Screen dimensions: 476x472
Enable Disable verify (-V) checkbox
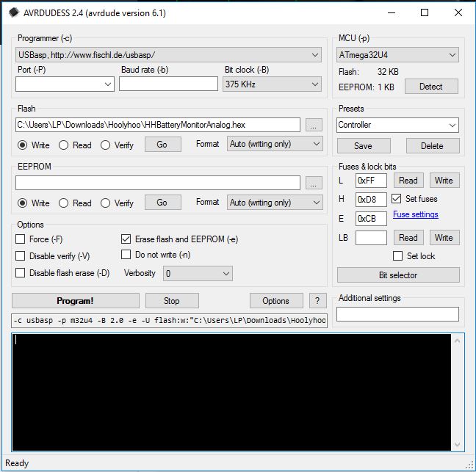[21, 255]
